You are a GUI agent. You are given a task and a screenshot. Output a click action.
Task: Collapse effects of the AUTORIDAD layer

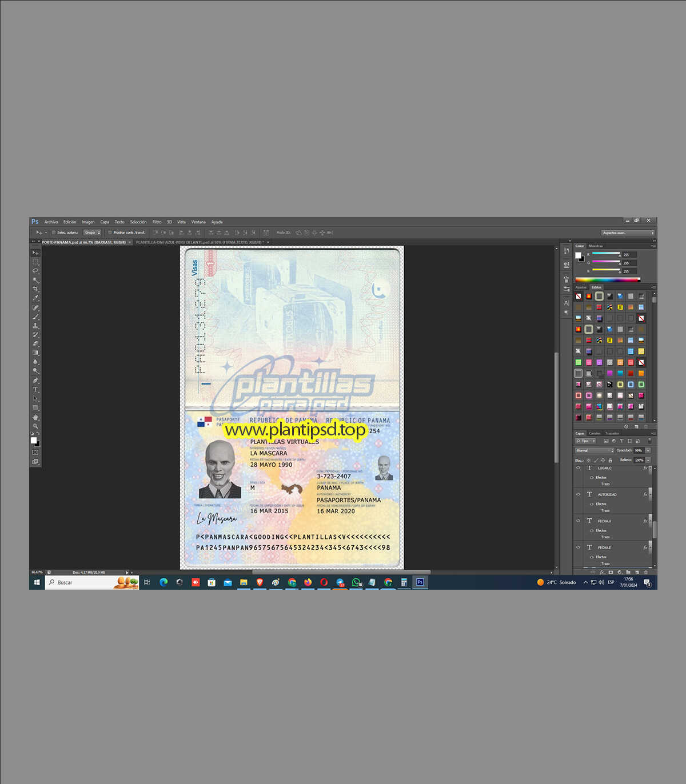(x=650, y=494)
